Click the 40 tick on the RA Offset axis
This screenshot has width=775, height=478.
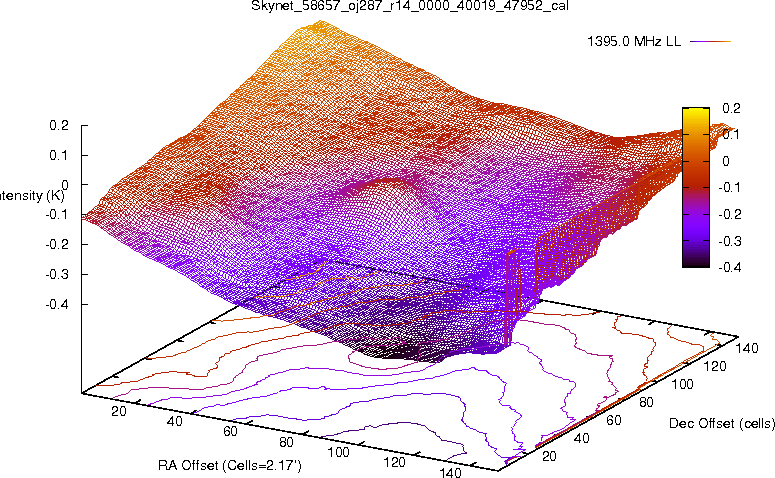[x=174, y=421]
